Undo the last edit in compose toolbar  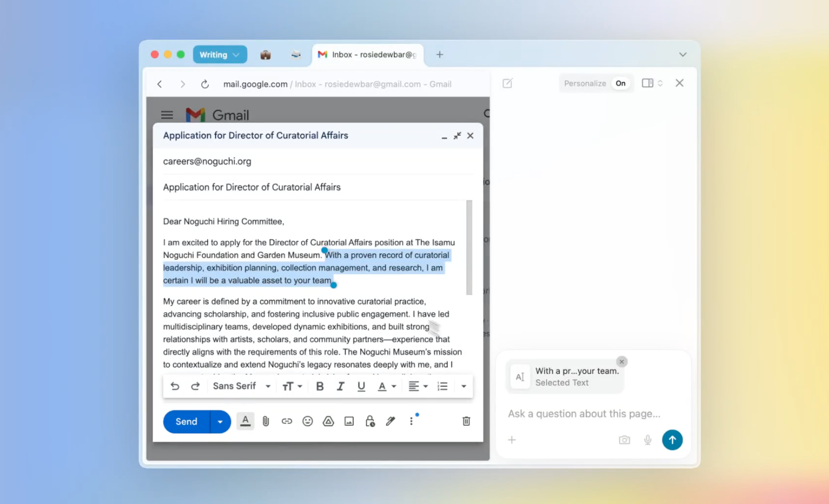[x=175, y=386]
